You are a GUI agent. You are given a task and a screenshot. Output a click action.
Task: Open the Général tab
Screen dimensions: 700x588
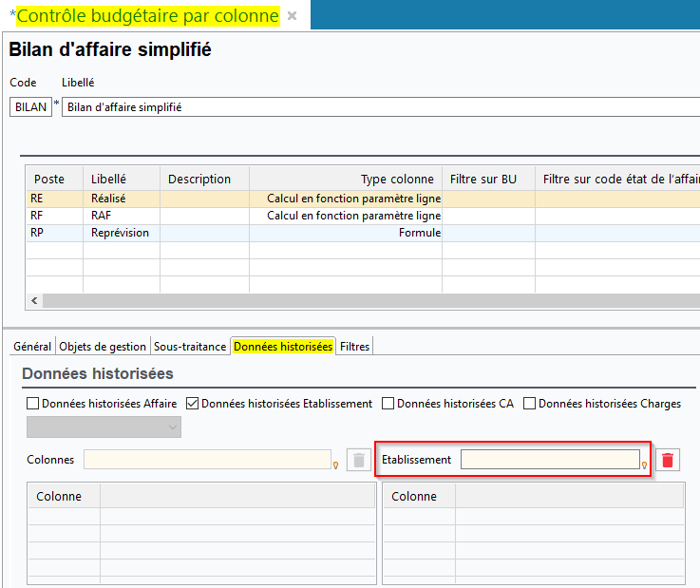point(32,347)
